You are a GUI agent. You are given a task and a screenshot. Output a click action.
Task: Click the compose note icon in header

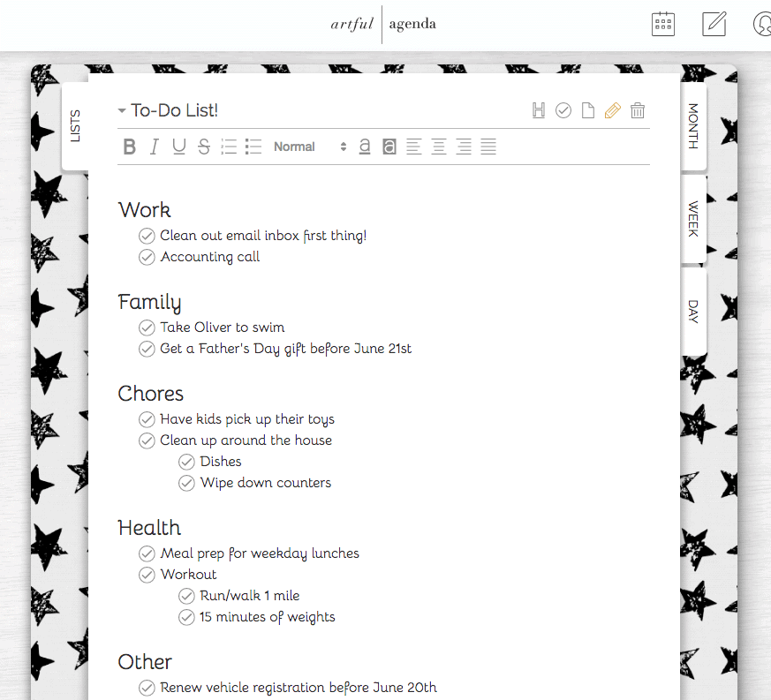714,24
